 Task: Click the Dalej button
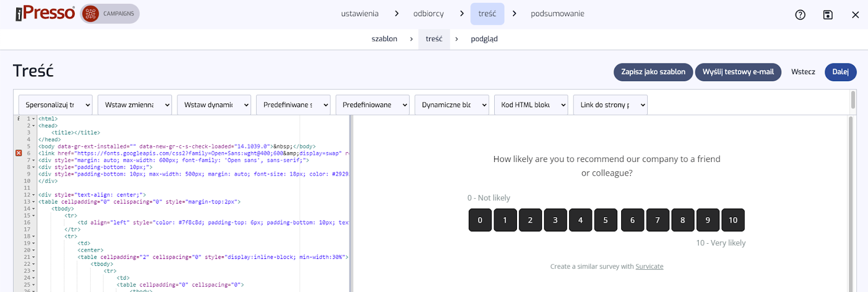(x=840, y=72)
